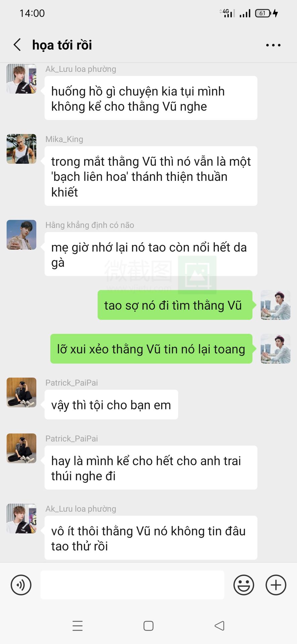Open Hằng khẳng định có não's avatar

(21, 235)
